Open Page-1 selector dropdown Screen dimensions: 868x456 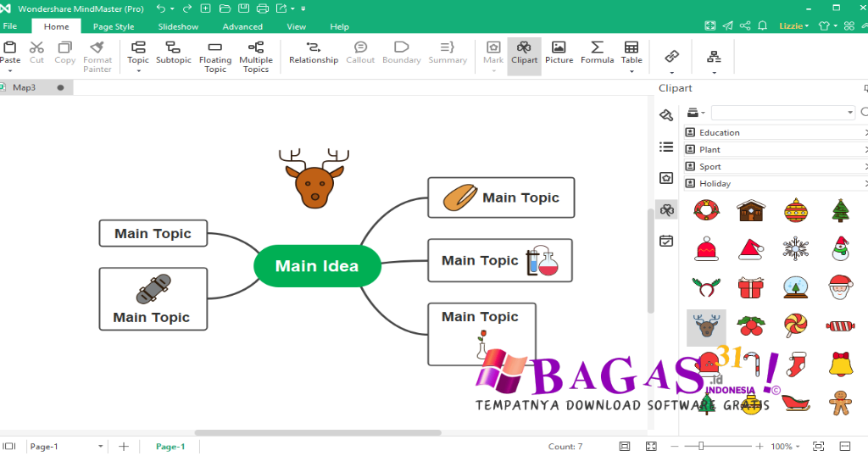click(100, 446)
